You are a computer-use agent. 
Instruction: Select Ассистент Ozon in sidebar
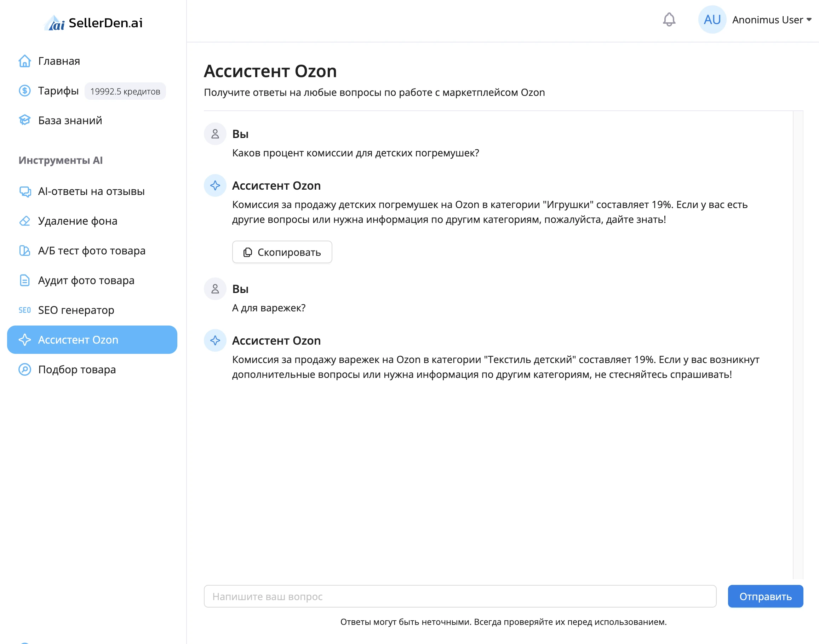pyautogui.click(x=92, y=340)
